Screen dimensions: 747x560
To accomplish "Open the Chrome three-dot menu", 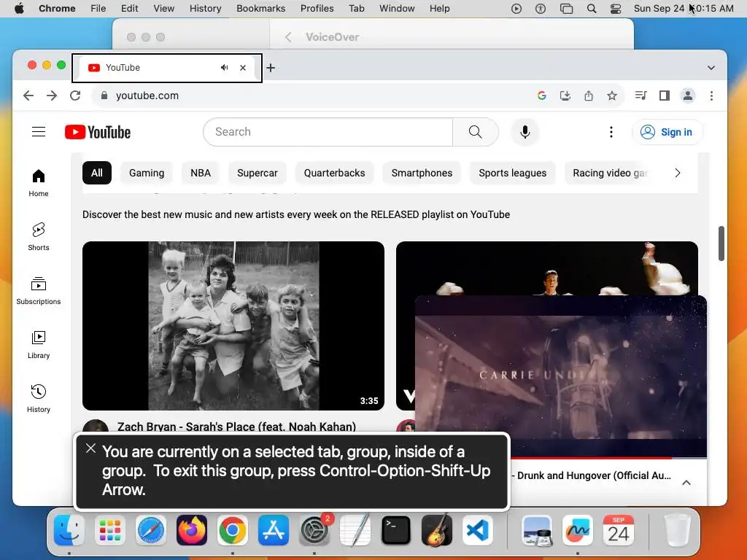I will 712,96.
